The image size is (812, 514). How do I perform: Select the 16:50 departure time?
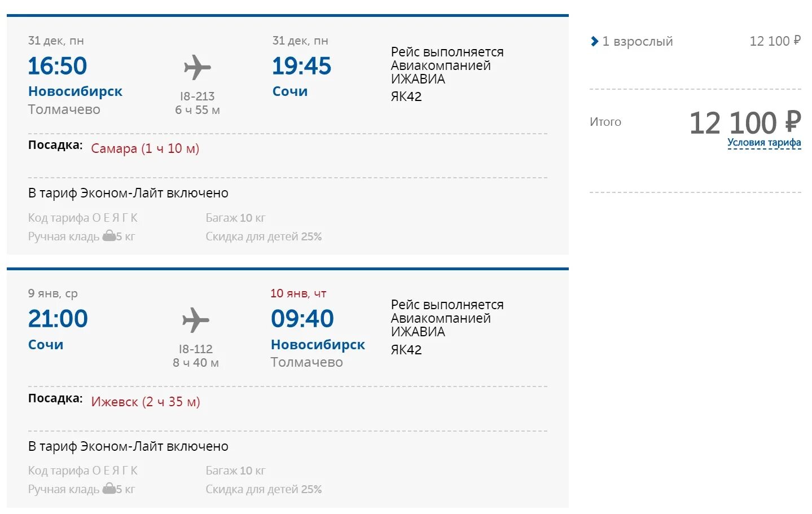click(58, 66)
